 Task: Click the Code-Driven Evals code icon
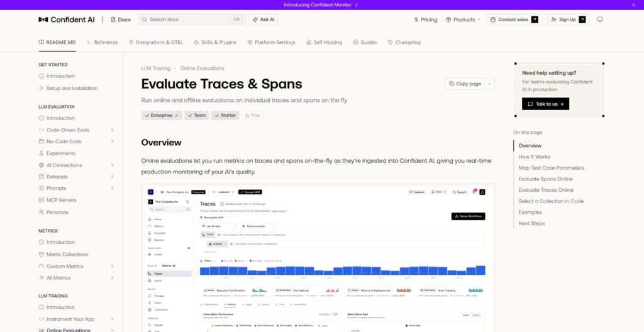pyautogui.click(x=41, y=130)
